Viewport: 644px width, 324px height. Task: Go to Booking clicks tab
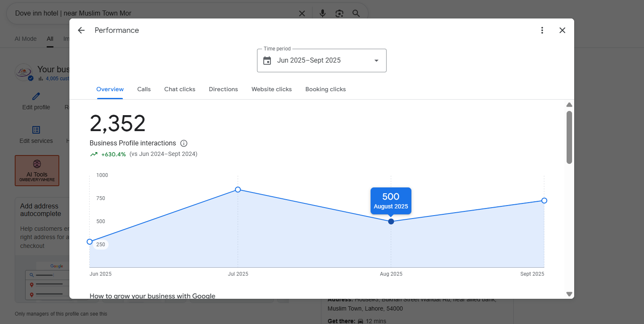click(326, 89)
